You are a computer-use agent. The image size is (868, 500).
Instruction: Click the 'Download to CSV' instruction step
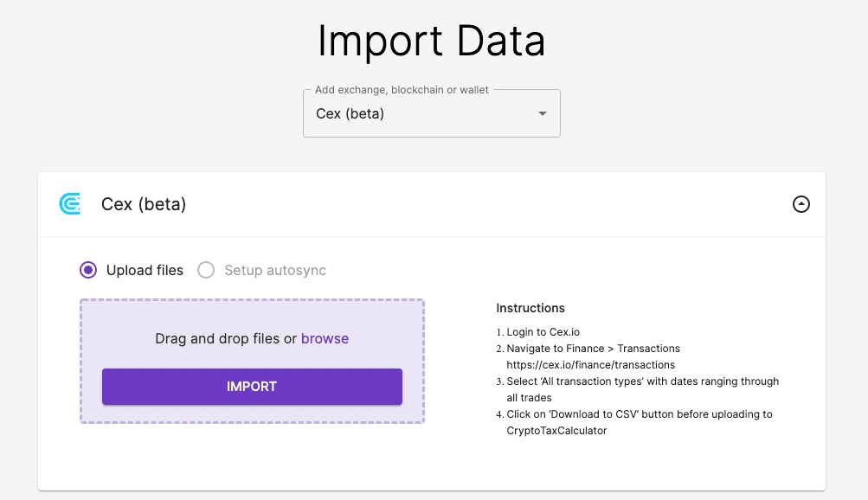tap(639, 414)
